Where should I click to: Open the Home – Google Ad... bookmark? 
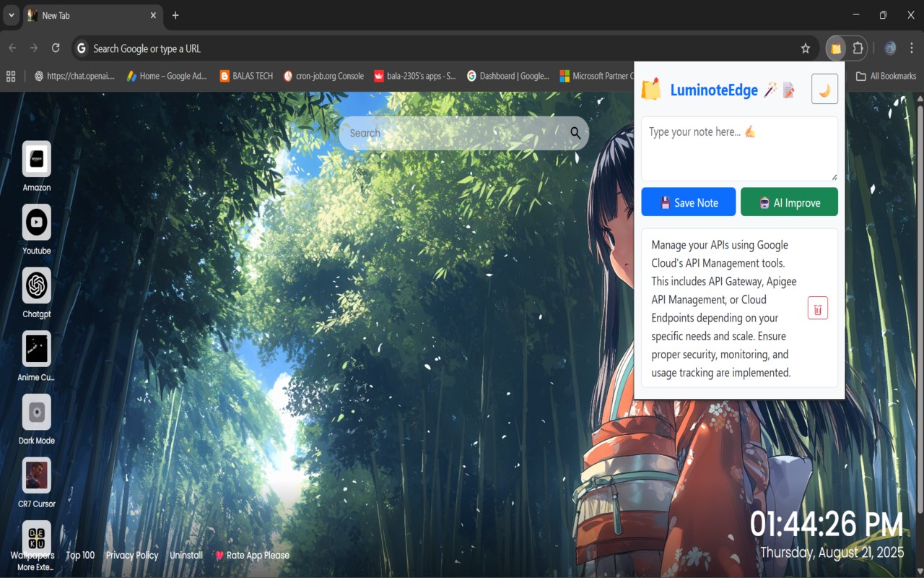(x=167, y=76)
